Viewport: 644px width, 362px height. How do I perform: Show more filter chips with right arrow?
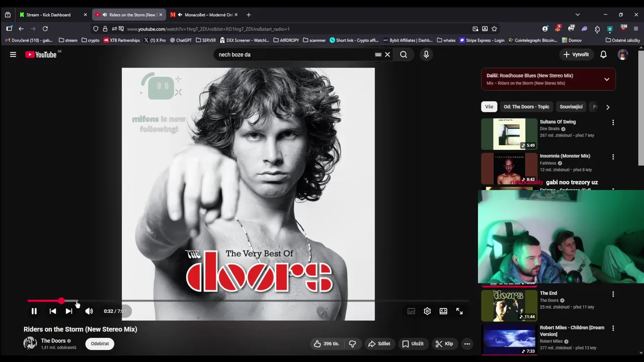pyautogui.click(x=608, y=107)
